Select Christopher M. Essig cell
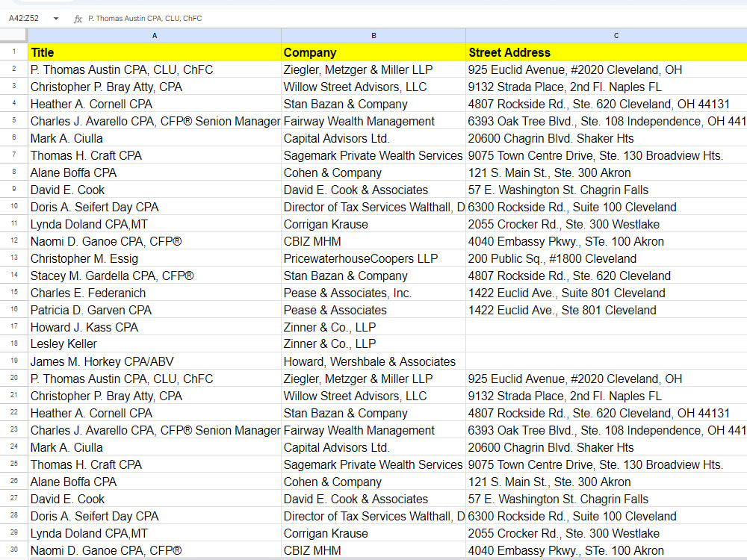 (x=155, y=258)
